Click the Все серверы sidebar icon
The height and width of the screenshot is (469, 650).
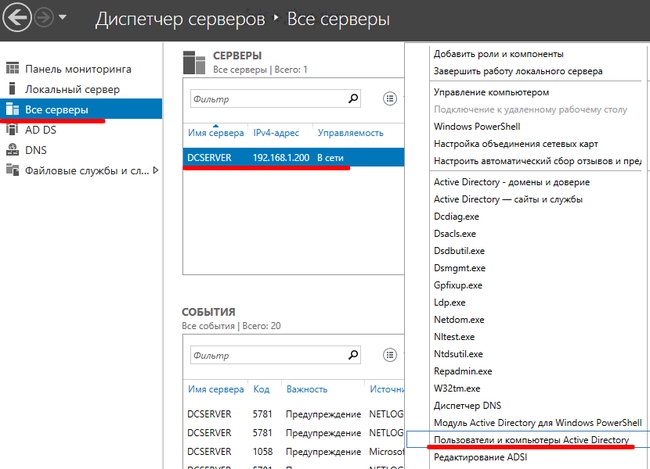click(12, 109)
